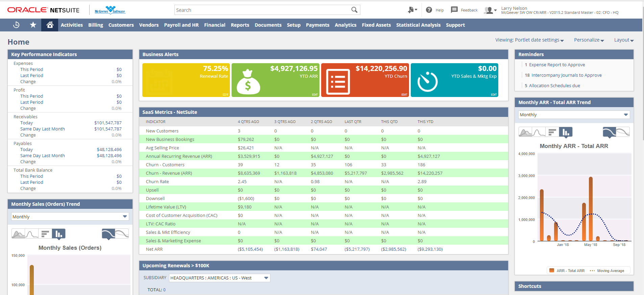644x295 pixels.
Task: Toggle moving average trend line in Monthly Sales portlet
Action: point(109,234)
